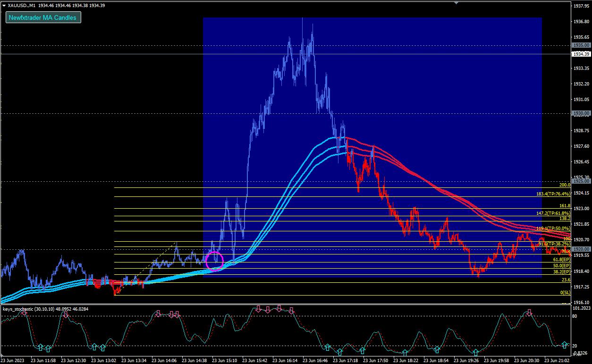Click the current price tag 1934.39
Screen dimensions: 592x364
(581, 54)
